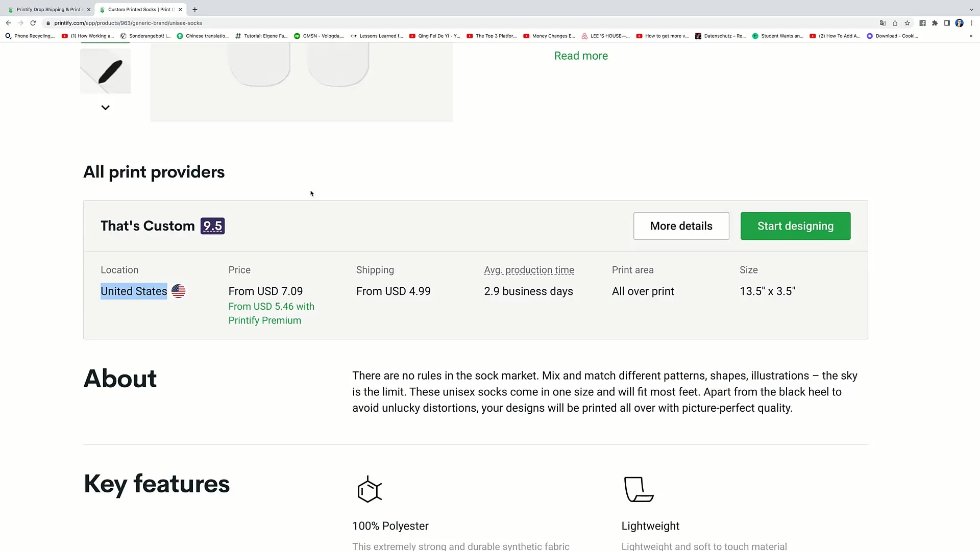Click the Lightweight feature icon

click(x=639, y=489)
